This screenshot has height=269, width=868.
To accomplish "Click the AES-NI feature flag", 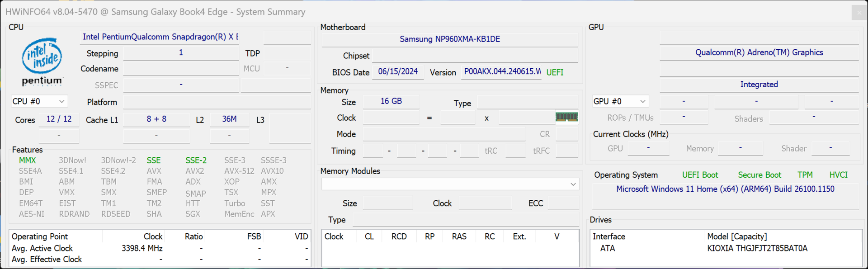I will point(32,214).
